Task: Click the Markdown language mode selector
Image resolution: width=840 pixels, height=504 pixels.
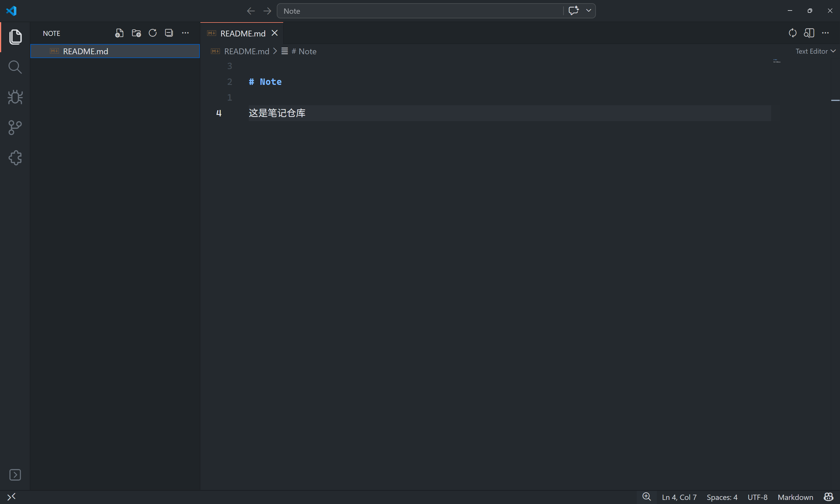Action: [x=795, y=497]
